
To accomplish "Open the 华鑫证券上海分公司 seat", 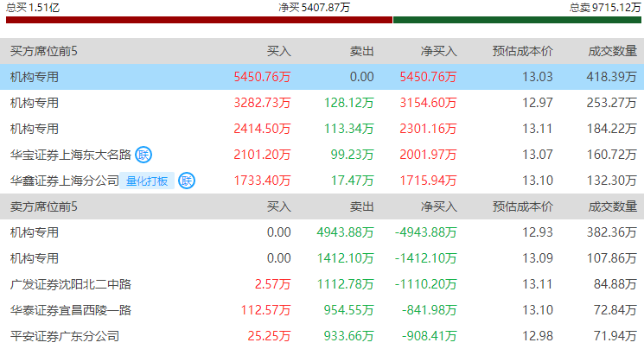I will click(65, 181).
